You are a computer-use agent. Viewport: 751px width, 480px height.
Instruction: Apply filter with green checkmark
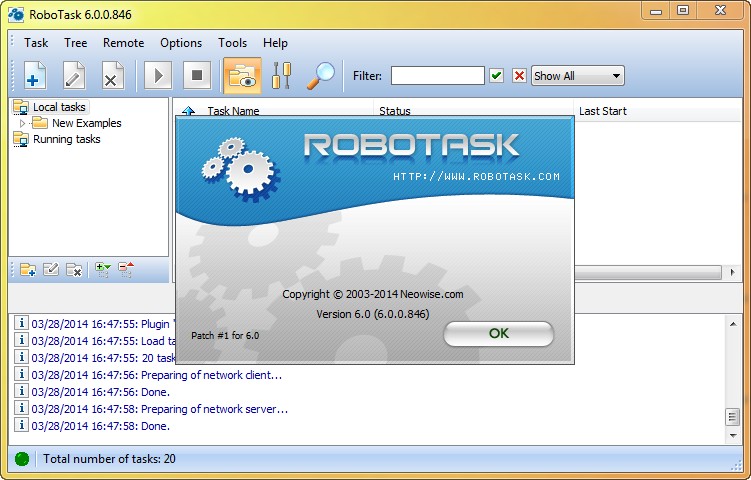coord(497,75)
